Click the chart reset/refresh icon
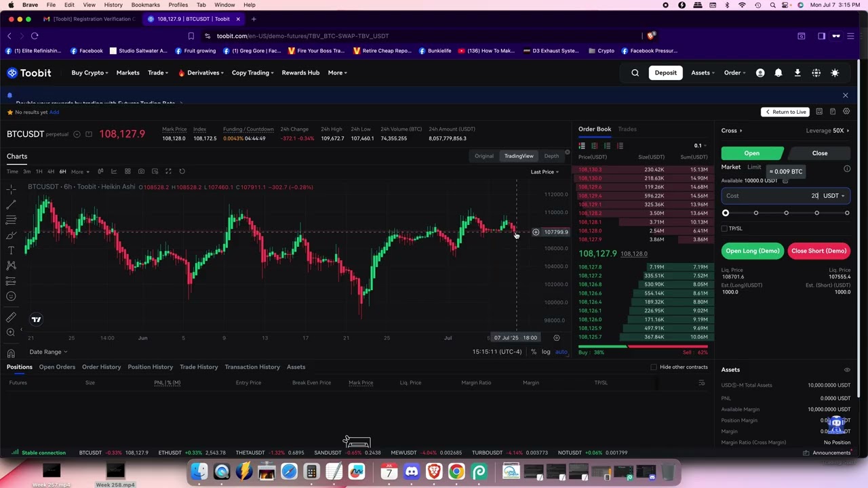 click(x=182, y=171)
